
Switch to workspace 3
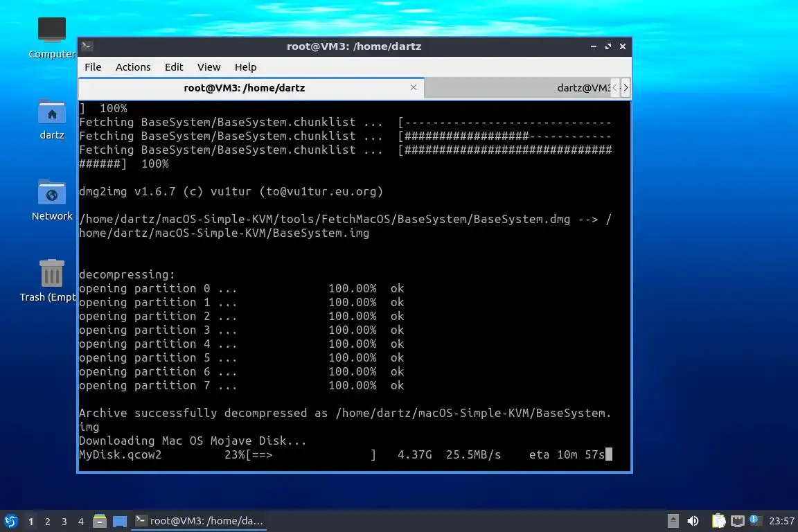point(64,522)
